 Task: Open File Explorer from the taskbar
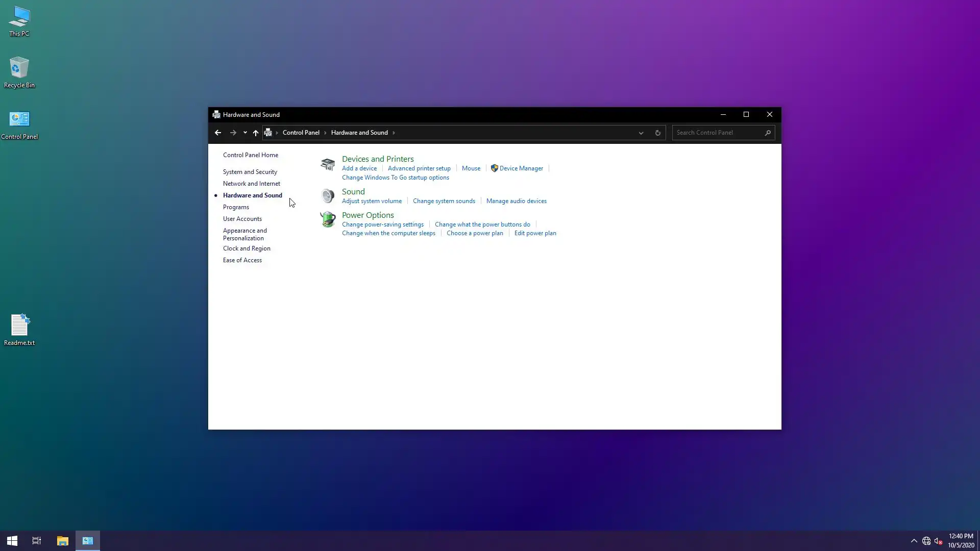pyautogui.click(x=63, y=541)
